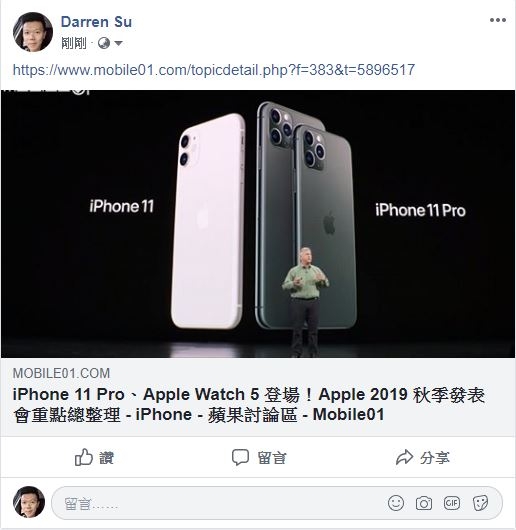The height and width of the screenshot is (530, 516).
Task: Click the 留言 comment button label
Action: pyautogui.click(x=272, y=458)
